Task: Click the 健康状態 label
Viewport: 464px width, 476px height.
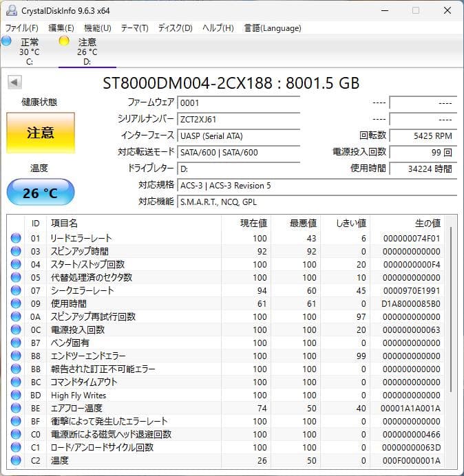Action: click(x=39, y=102)
